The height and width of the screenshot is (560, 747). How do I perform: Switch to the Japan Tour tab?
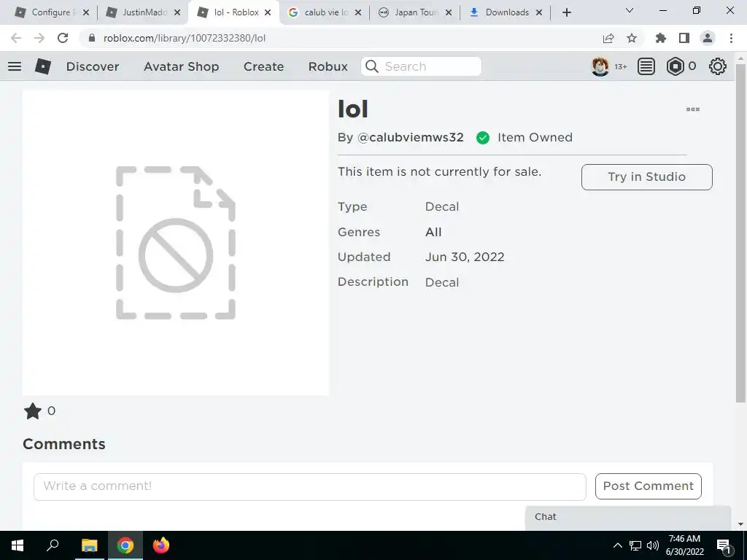coord(414,12)
